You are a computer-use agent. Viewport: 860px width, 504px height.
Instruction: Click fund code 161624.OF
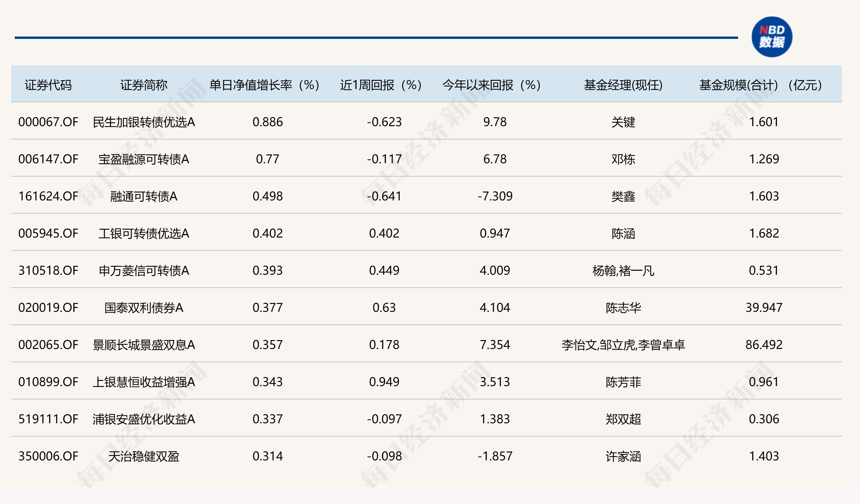point(48,196)
